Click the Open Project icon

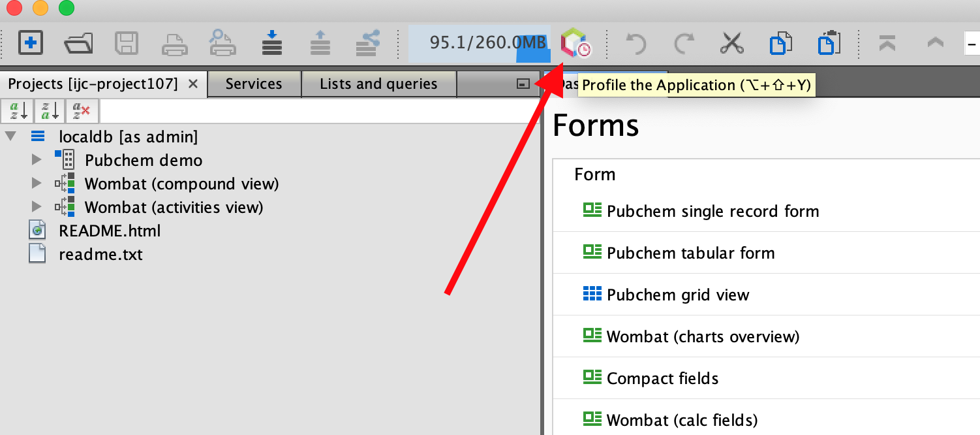[80, 43]
